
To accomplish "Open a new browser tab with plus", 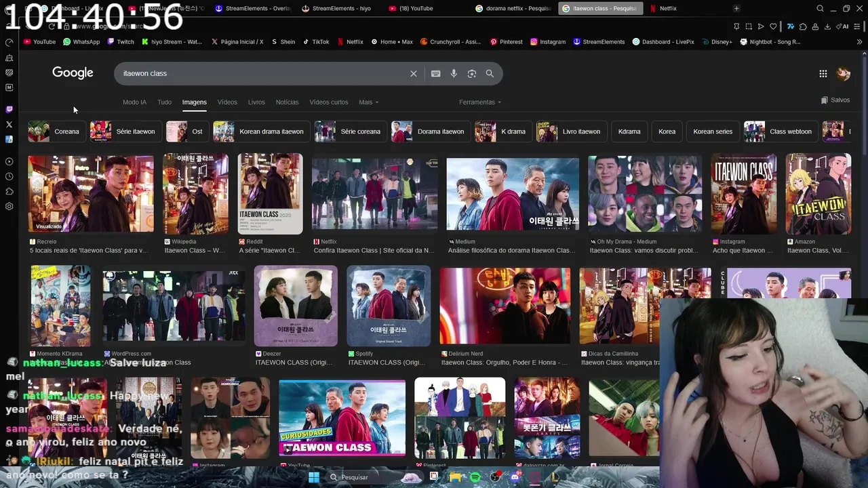I will [x=736, y=8].
